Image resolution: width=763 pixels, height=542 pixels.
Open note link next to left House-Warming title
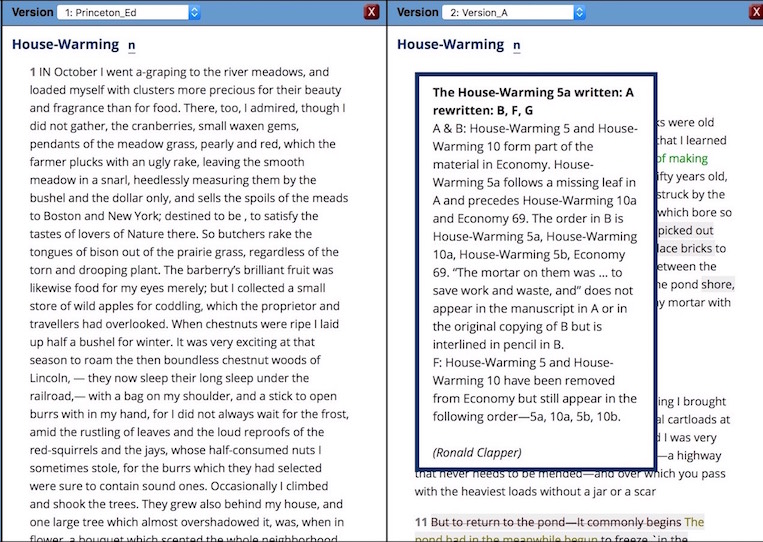(x=131, y=46)
